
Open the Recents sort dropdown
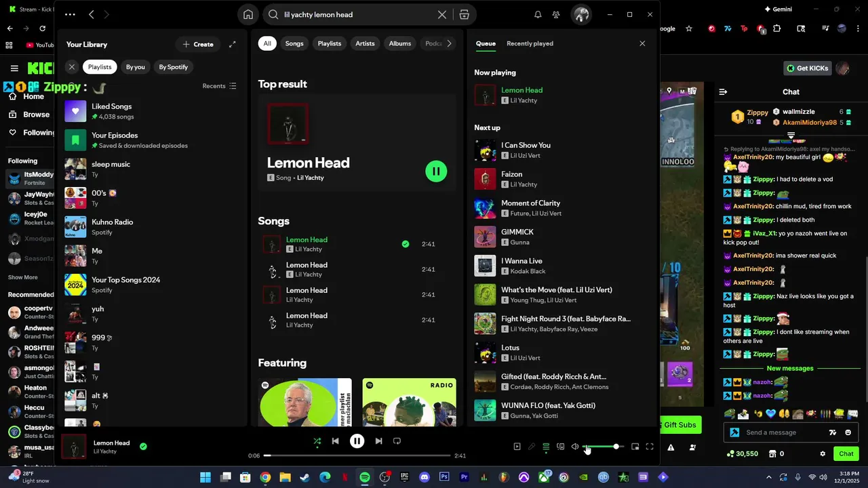tap(219, 86)
